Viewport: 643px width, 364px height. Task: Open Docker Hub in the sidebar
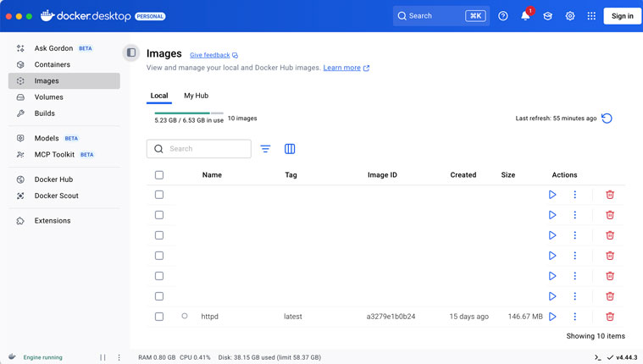(64, 179)
